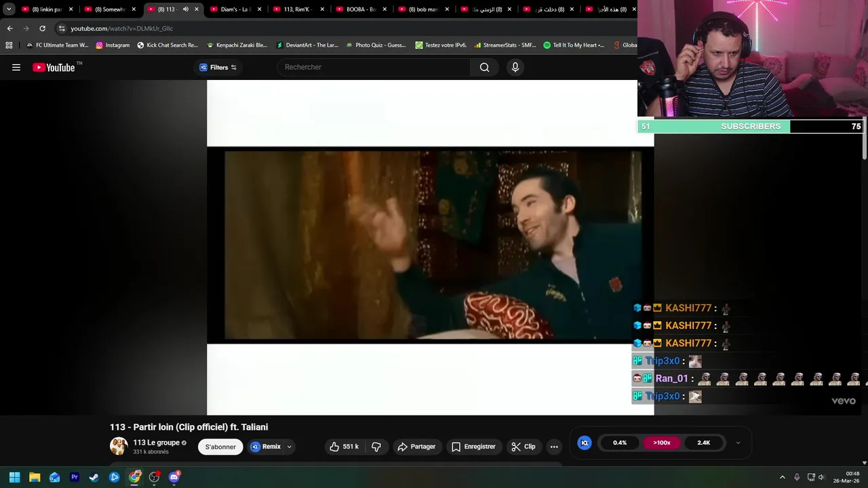Open the Windows Start menu
Image resolution: width=868 pixels, height=488 pixels.
(x=14, y=477)
